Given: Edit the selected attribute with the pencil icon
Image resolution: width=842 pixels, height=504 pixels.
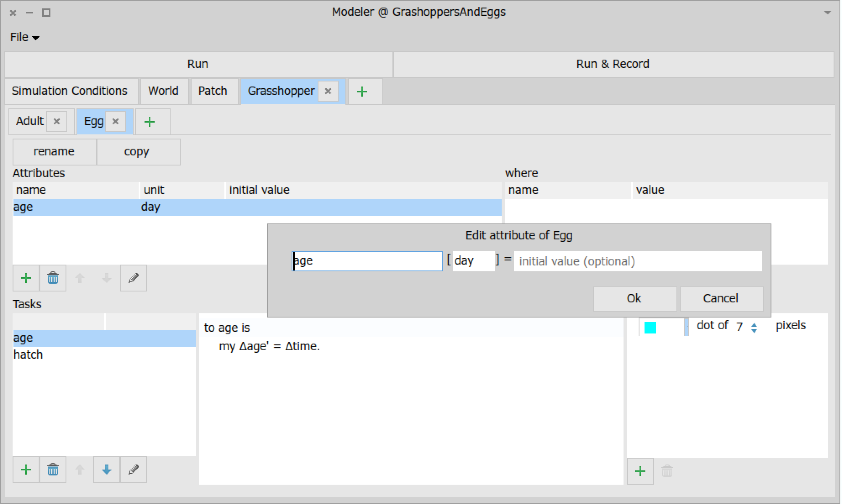Looking at the screenshot, I should [x=134, y=278].
